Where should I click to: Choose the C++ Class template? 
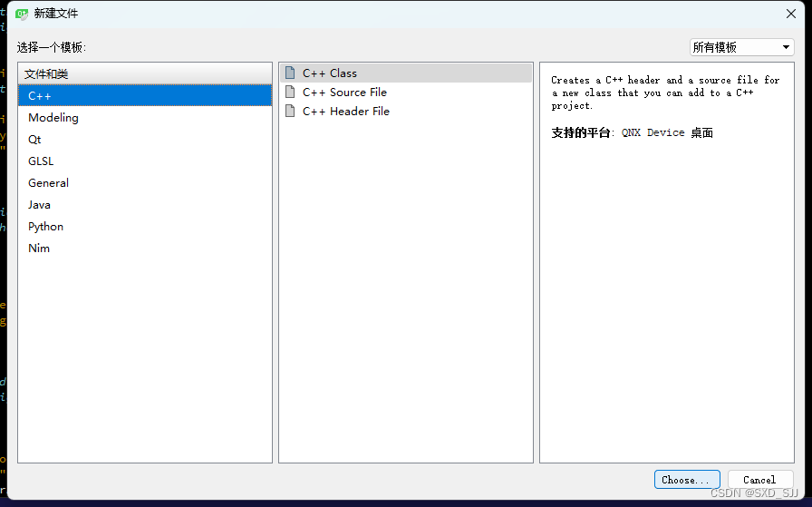pyautogui.click(x=406, y=73)
